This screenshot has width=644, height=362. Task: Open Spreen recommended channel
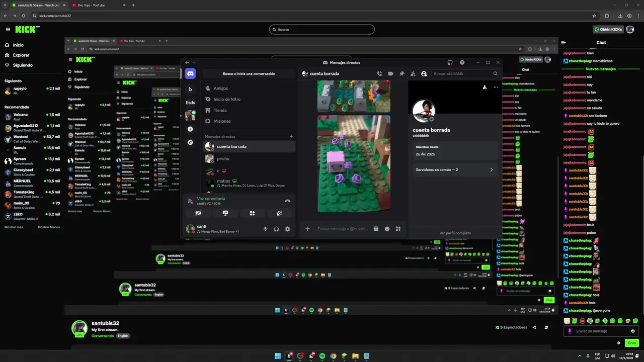32,161
